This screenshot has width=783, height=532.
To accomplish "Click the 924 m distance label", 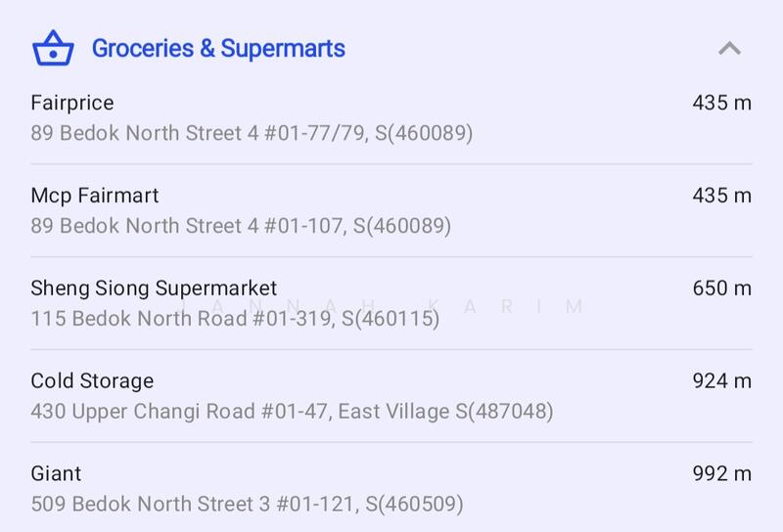I will (721, 380).
